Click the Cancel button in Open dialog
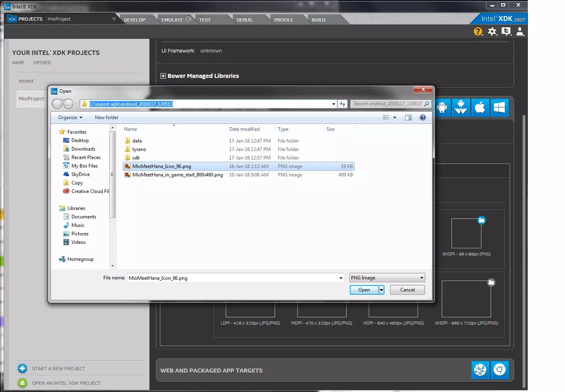This screenshot has height=392, width=565. coord(407,290)
